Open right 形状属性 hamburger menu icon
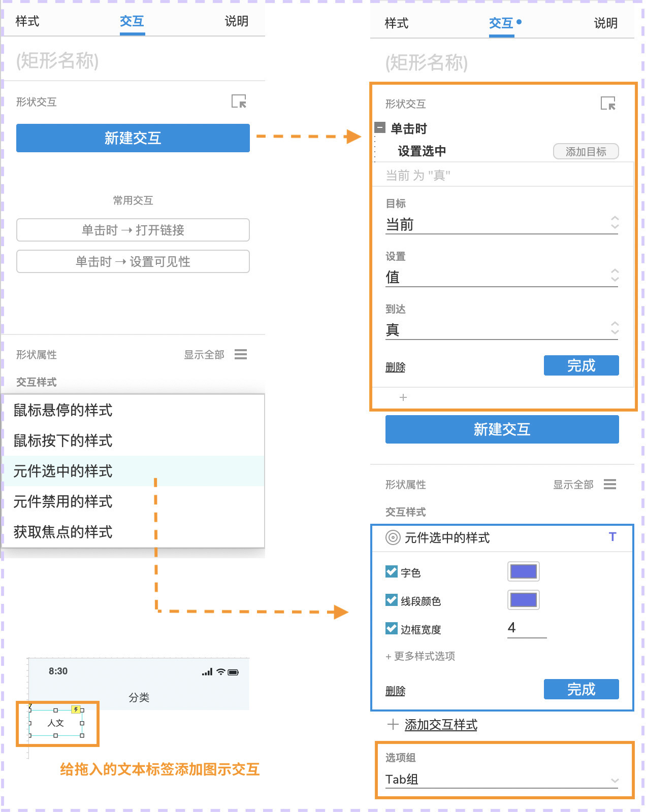 point(610,484)
